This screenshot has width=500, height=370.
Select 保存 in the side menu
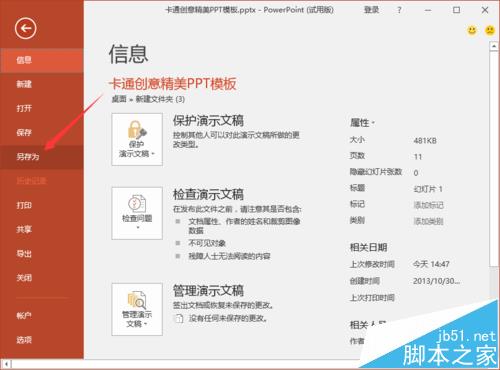click(x=42, y=133)
